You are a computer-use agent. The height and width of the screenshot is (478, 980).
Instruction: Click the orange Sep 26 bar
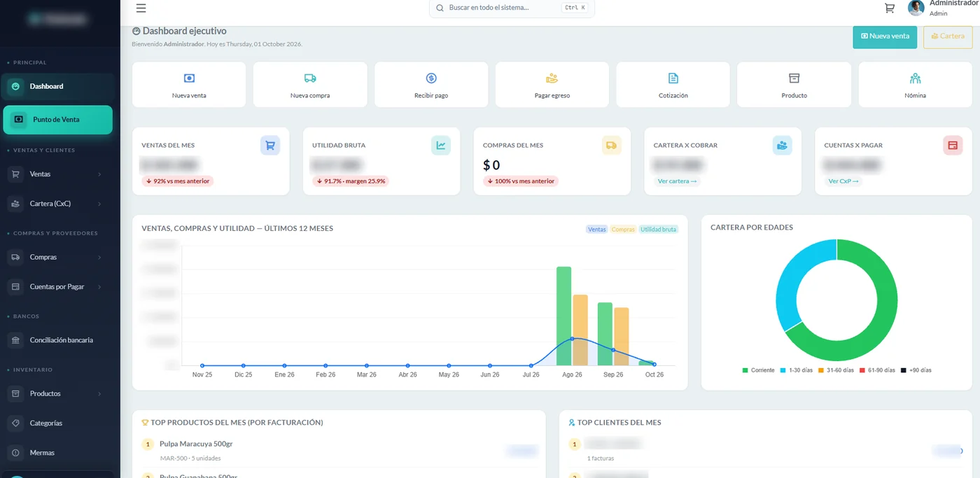[x=622, y=337]
